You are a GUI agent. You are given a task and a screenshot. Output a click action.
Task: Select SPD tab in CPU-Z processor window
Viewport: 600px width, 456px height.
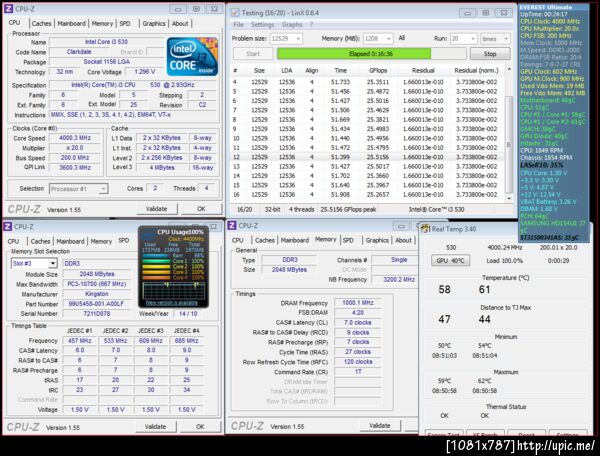tap(125, 23)
